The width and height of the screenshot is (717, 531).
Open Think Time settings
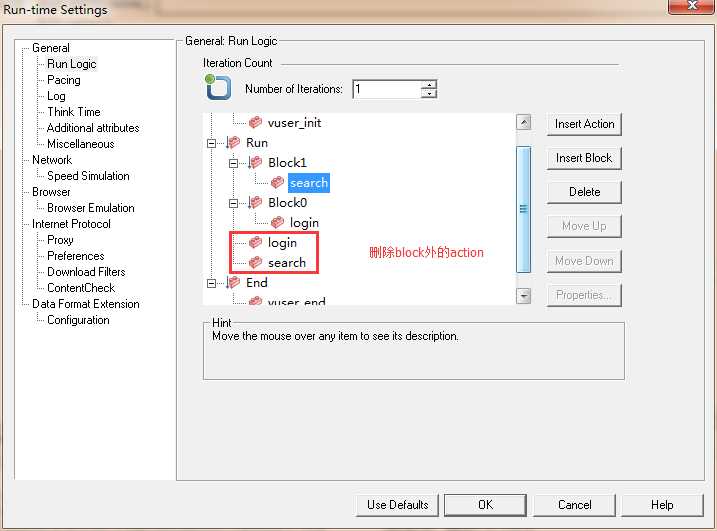click(x=74, y=112)
